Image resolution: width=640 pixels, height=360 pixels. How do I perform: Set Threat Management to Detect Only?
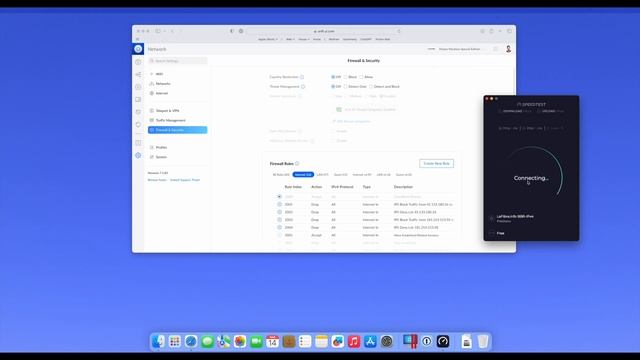point(355,87)
